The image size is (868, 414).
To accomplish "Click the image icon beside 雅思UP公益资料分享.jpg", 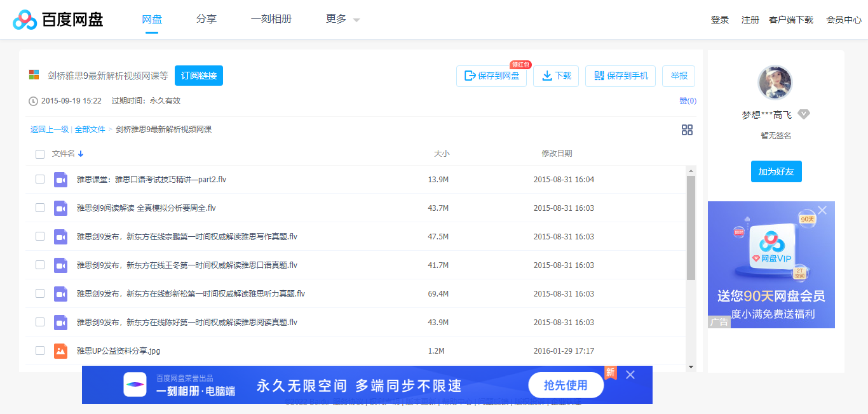I will pos(60,350).
